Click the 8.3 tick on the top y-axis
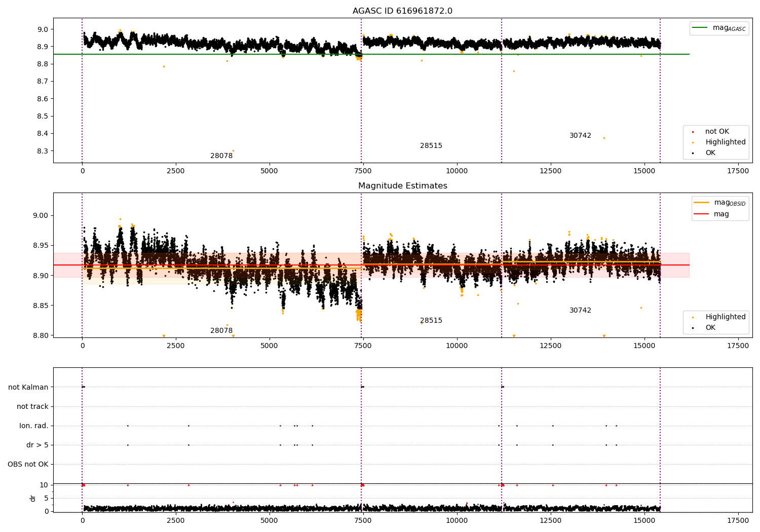Viewport: 760px width, 532px height. pos(43,151)
